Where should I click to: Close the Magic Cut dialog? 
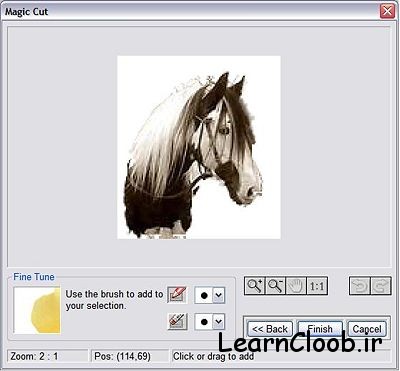coord(387,11)
